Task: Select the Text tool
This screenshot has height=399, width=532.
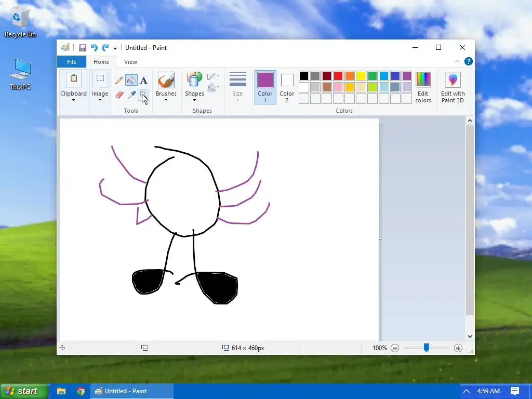Action: click(144, 81)
